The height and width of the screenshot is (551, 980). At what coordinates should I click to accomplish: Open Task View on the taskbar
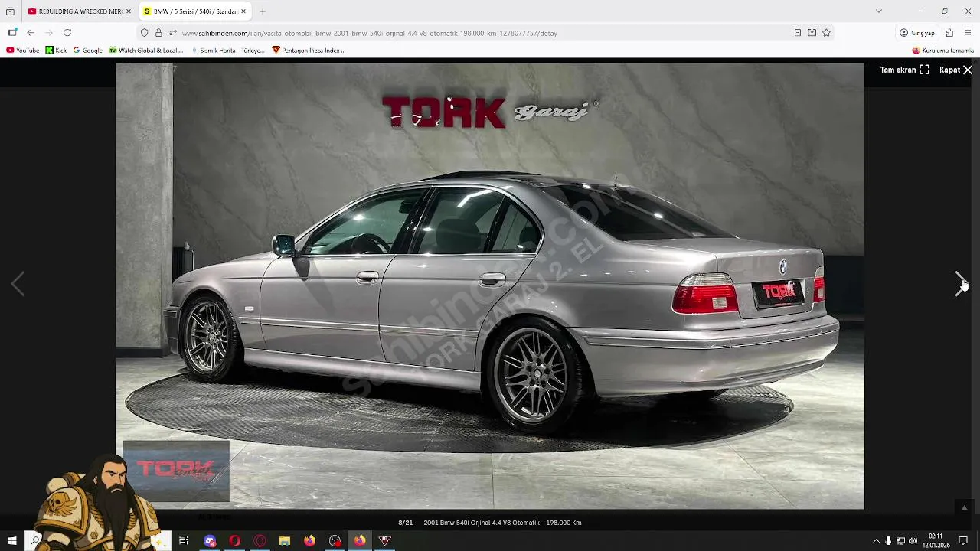point(184,541)
